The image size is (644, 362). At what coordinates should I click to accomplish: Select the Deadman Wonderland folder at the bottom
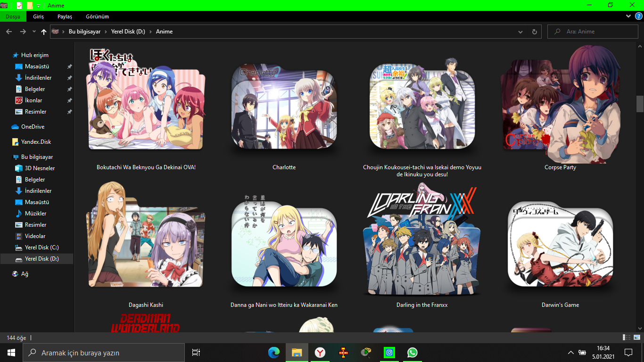click(x=146, y=323)
